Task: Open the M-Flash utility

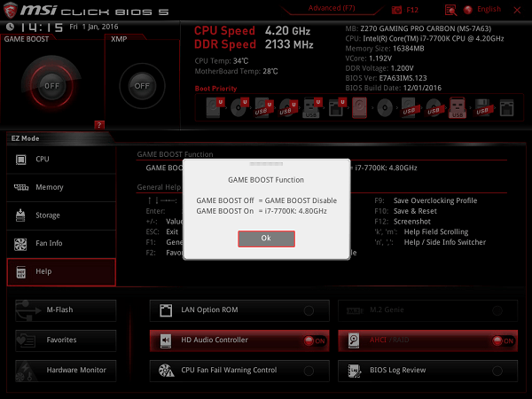Action: [x=66, y=310]
